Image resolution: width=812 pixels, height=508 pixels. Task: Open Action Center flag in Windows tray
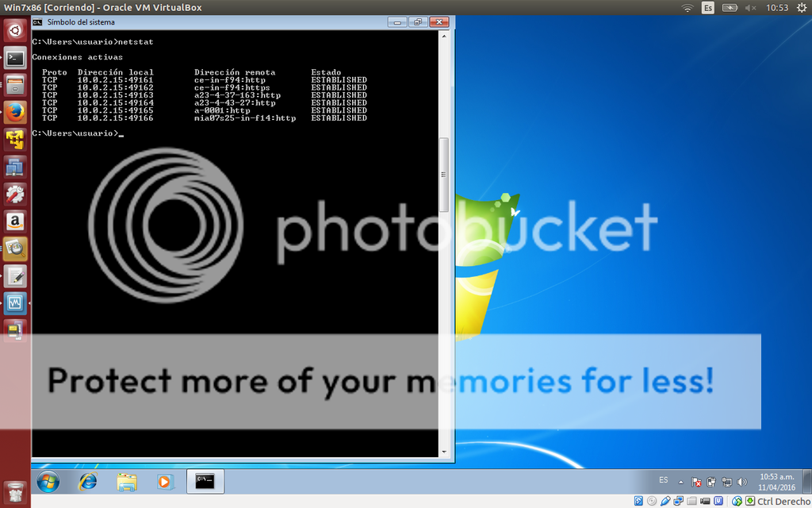click(x=696, y=482)
